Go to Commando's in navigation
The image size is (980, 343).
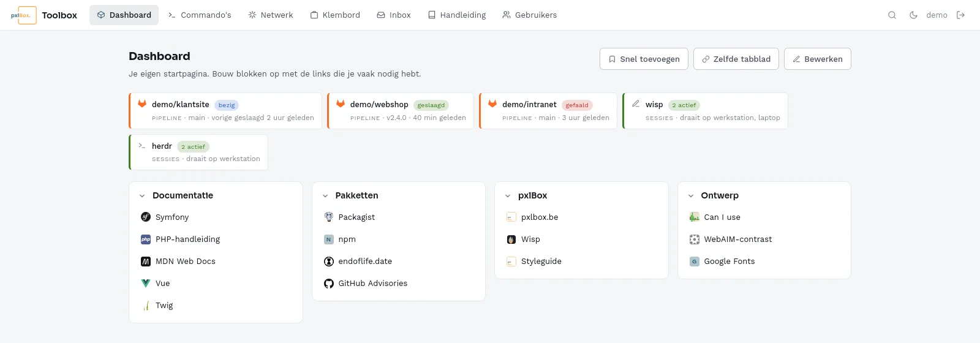click(x=200, y=15)
